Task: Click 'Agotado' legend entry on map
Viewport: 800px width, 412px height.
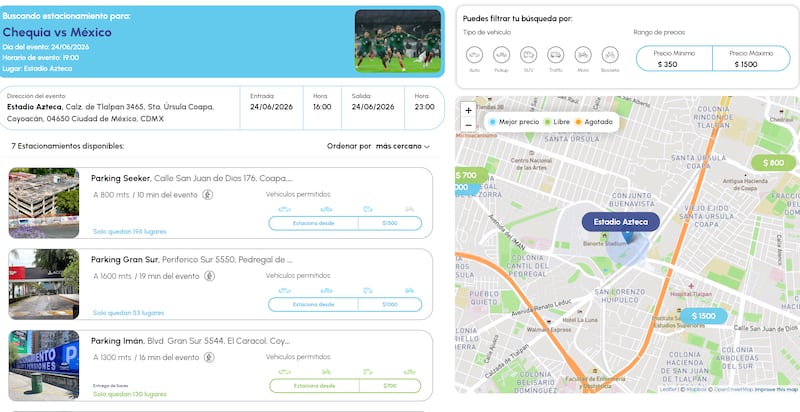Action: [x=594, y=122]
